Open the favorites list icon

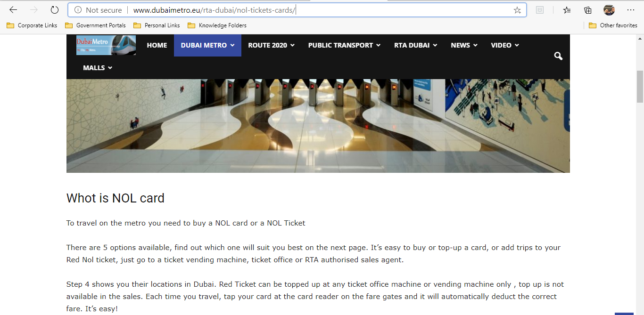[567, 10]
